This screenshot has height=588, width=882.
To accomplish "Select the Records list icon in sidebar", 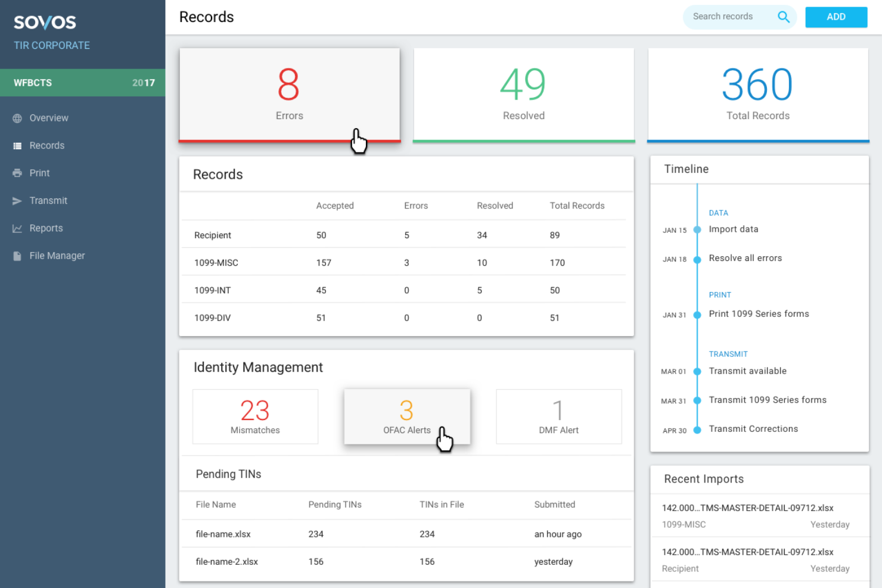I will pyautogui.click(x=18, y=145).
